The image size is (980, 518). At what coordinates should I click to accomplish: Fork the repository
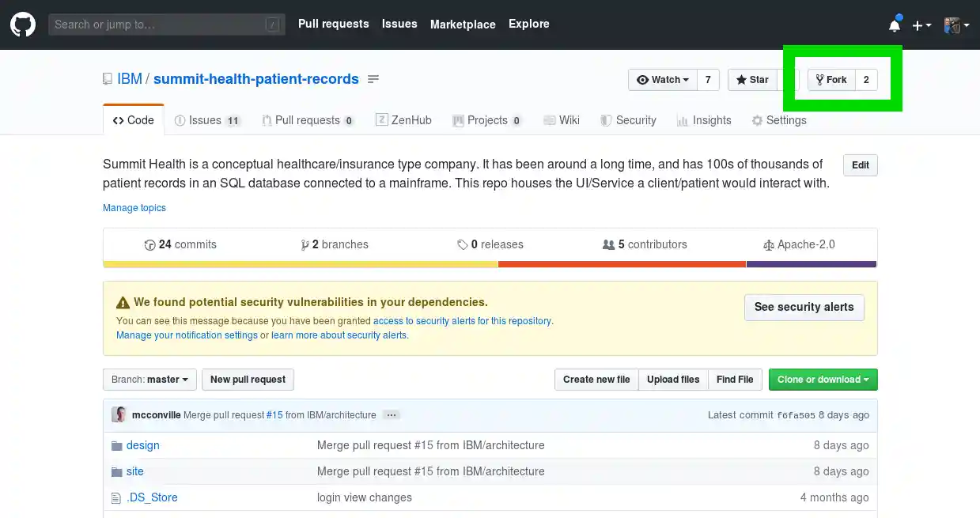click(831, 80)
